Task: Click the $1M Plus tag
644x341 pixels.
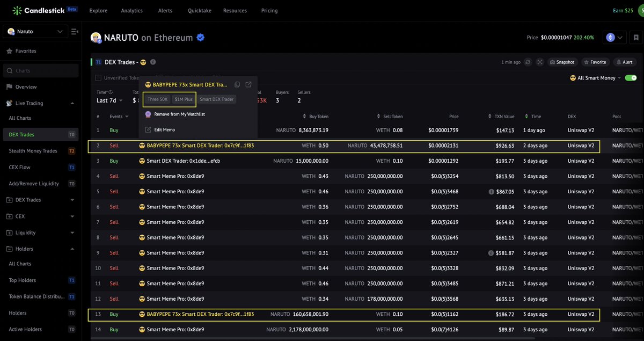Action: (184, 99)
